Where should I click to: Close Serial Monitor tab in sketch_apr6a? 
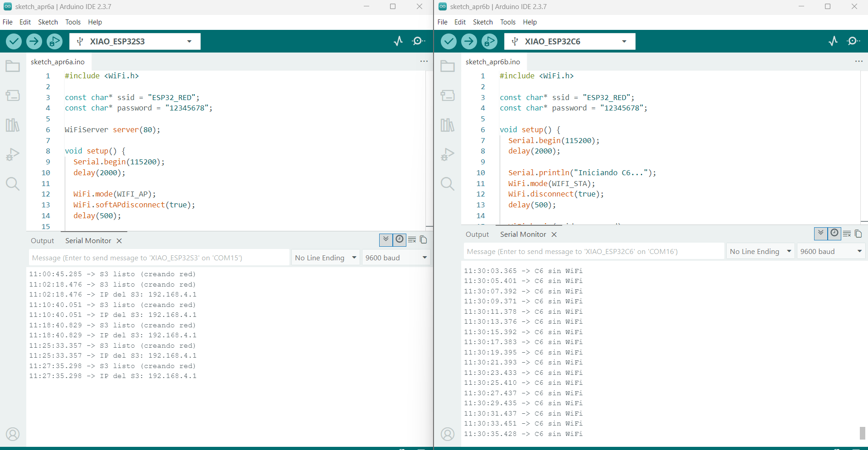click(x=119, y=241)
